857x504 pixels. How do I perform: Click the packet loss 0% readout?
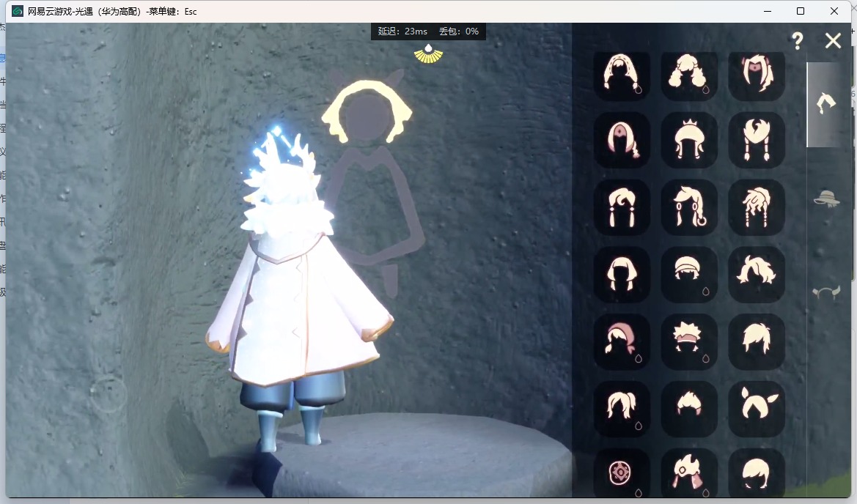tap(459, 31)
